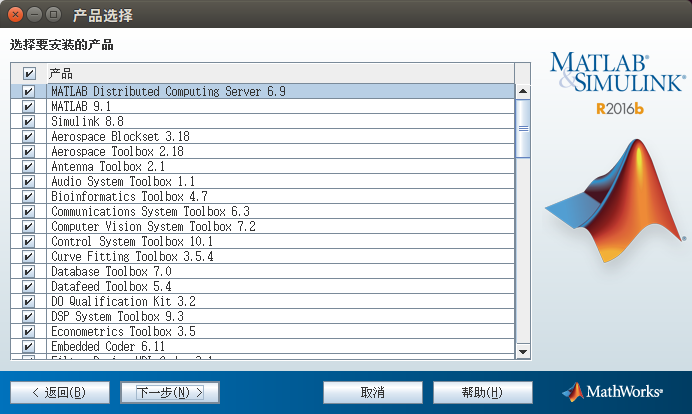Select the Antenna Toolbox 2.1 row text
The image size is (692, 414).
click(108, 166)
